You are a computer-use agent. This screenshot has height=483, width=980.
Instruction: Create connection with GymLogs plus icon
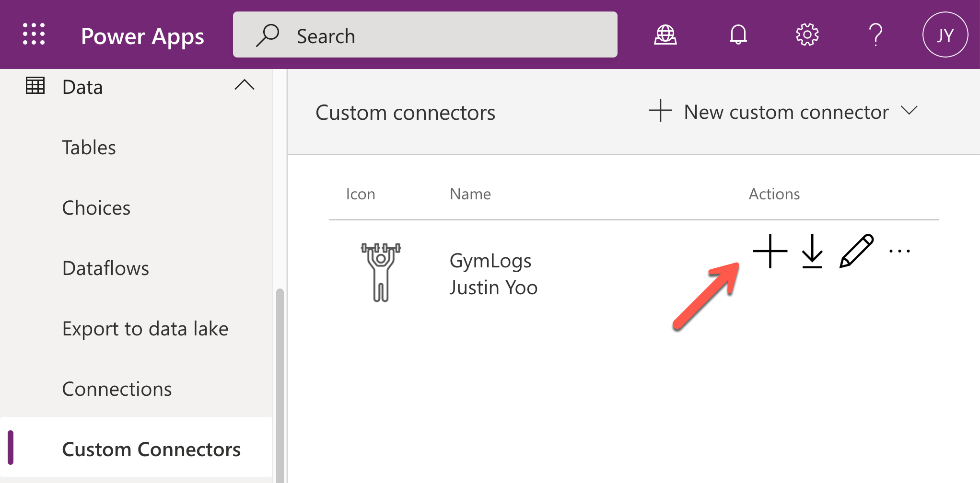[x=770, y=251]
